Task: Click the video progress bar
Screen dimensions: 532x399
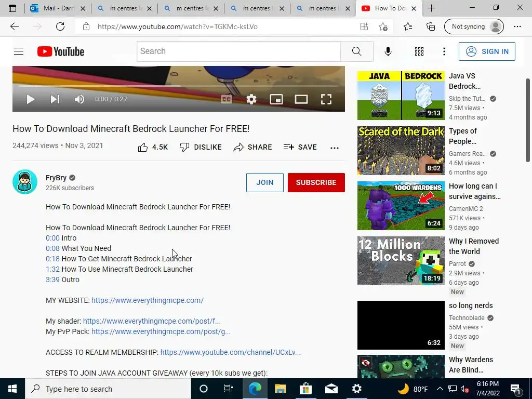Action: 179,86
